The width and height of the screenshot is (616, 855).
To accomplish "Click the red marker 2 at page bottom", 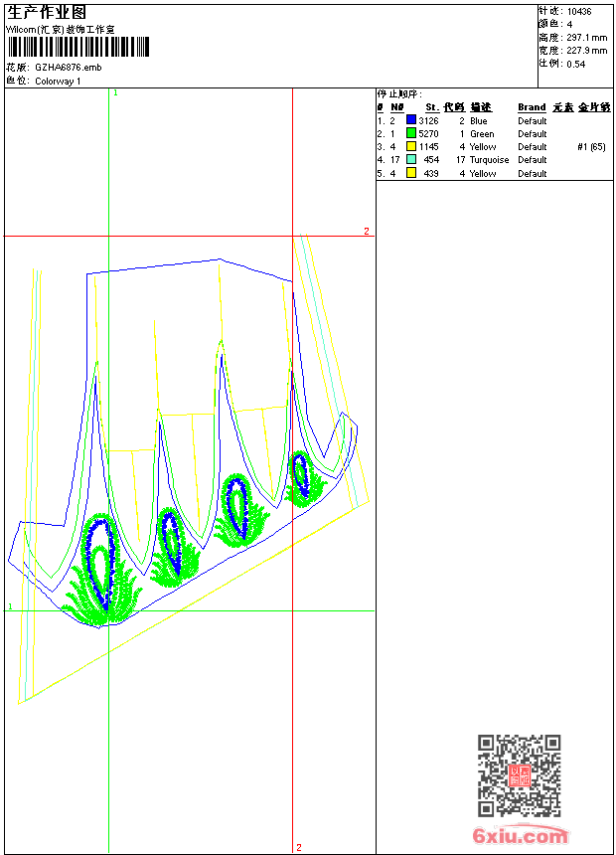I will [x=298, y=847].
